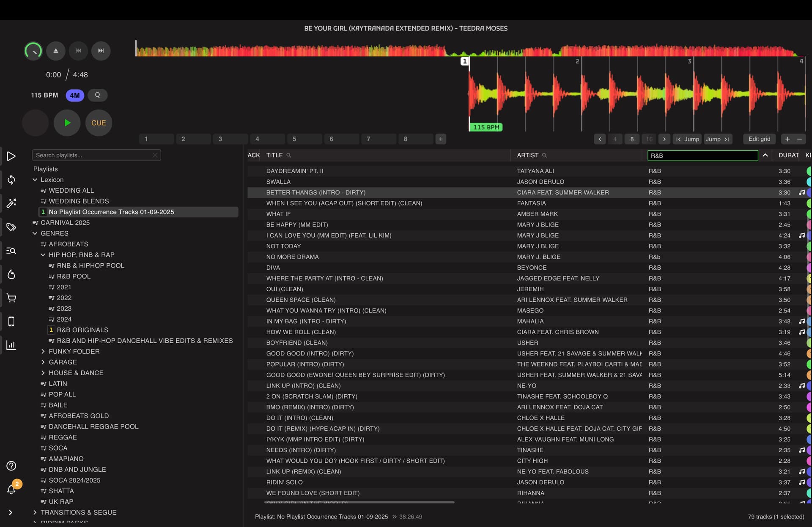Screen dimensions: 812x527
Task: Skip to next track button
Action: pos(101,51)
